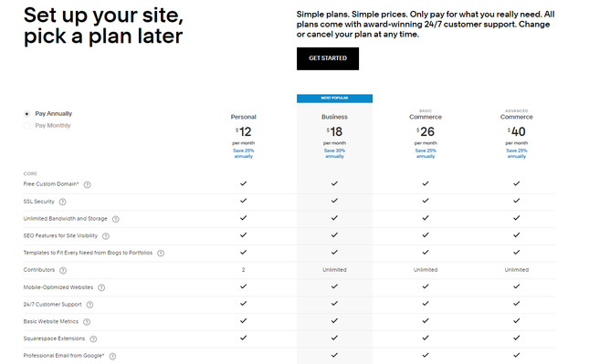Click the Most Popular banner above Business
The width and height of the screenshot is (589, 364).
pyautogui.click(x=335, y=99)
